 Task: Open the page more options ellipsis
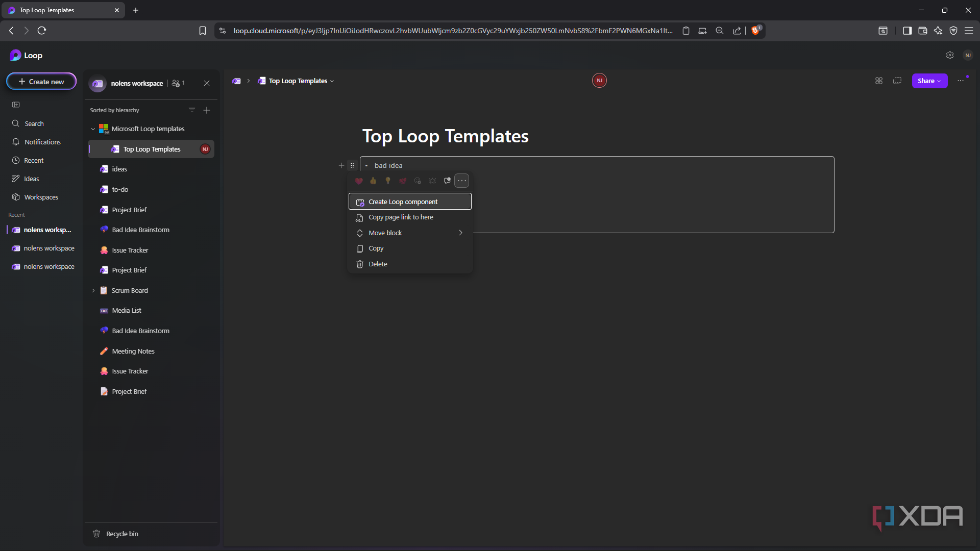tap(961, 81)
